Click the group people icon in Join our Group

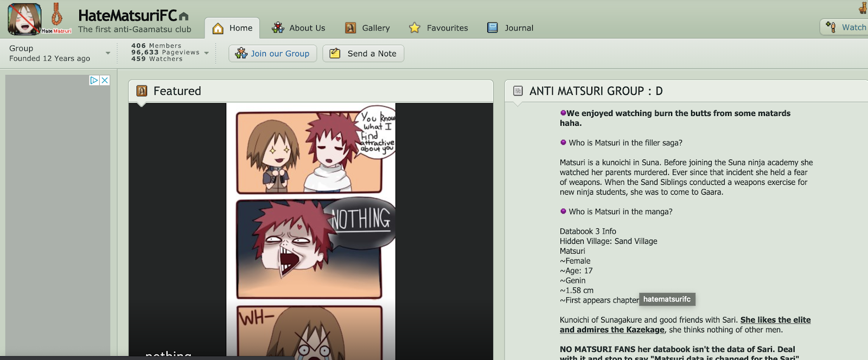pos(241,53)
